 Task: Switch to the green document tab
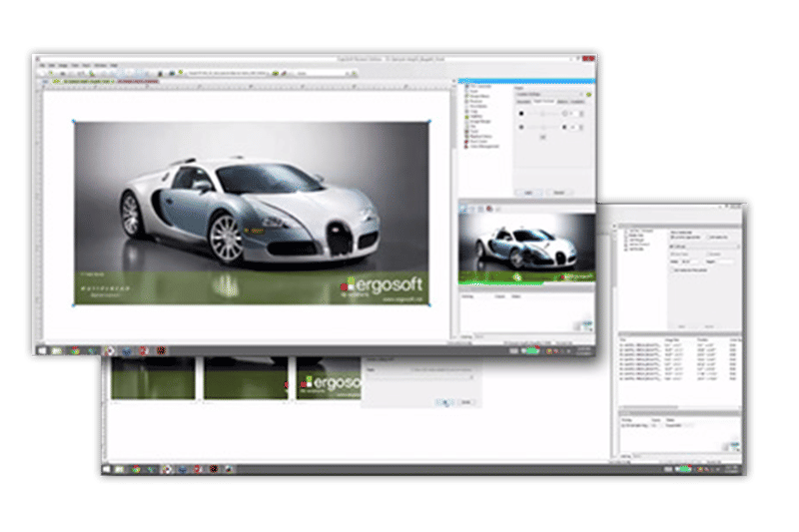(x=85, y=82)
